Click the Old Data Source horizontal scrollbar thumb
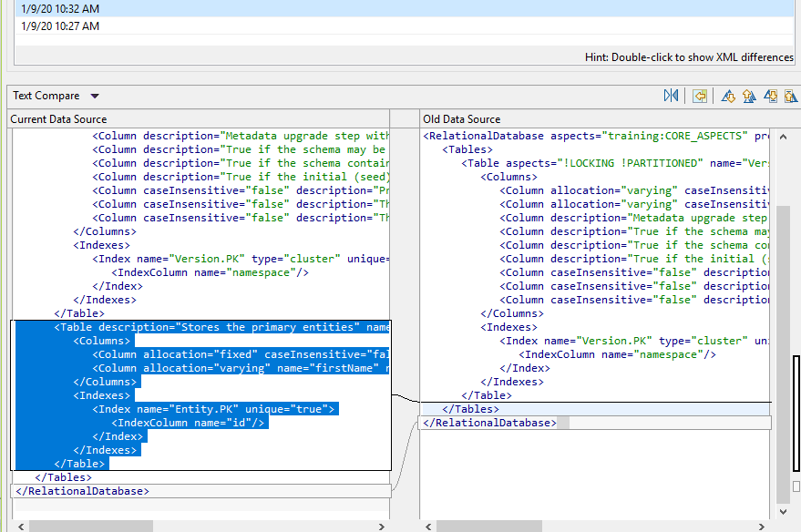 (x=489, y=526)
